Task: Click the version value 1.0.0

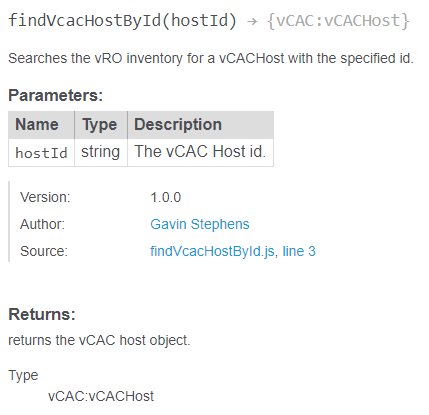Action: pos(166,197)
